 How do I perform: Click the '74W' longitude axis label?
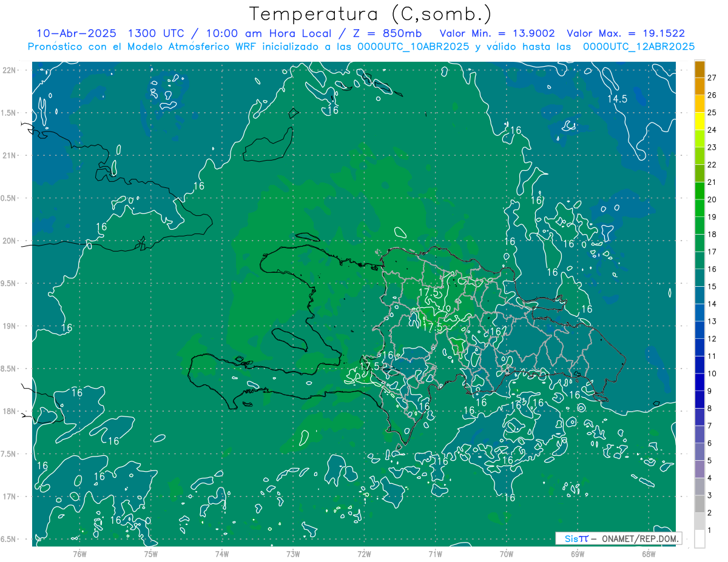pos(221,554)
